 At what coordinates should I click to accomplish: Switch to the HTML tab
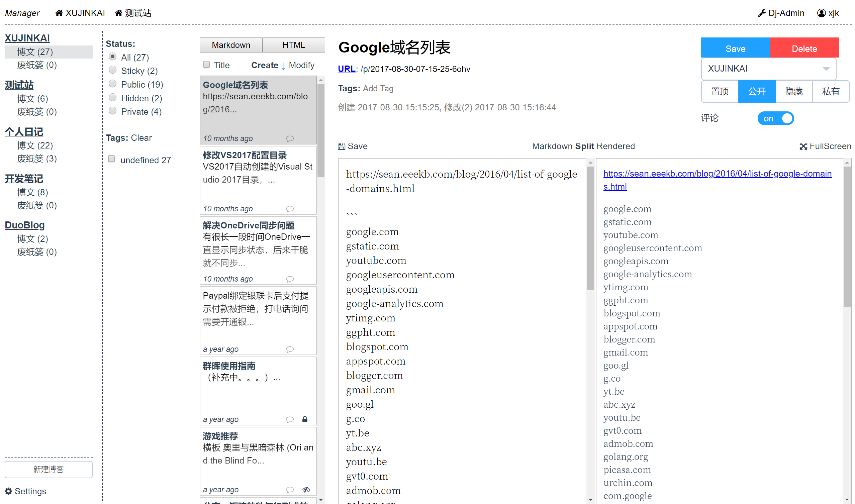coord(293,45)
